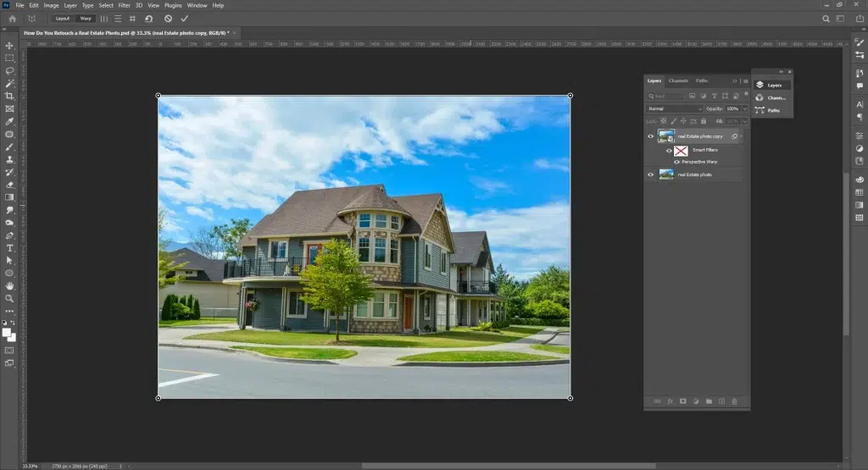
Task: Click Layers in the floating panel
Action: point(773,86)
